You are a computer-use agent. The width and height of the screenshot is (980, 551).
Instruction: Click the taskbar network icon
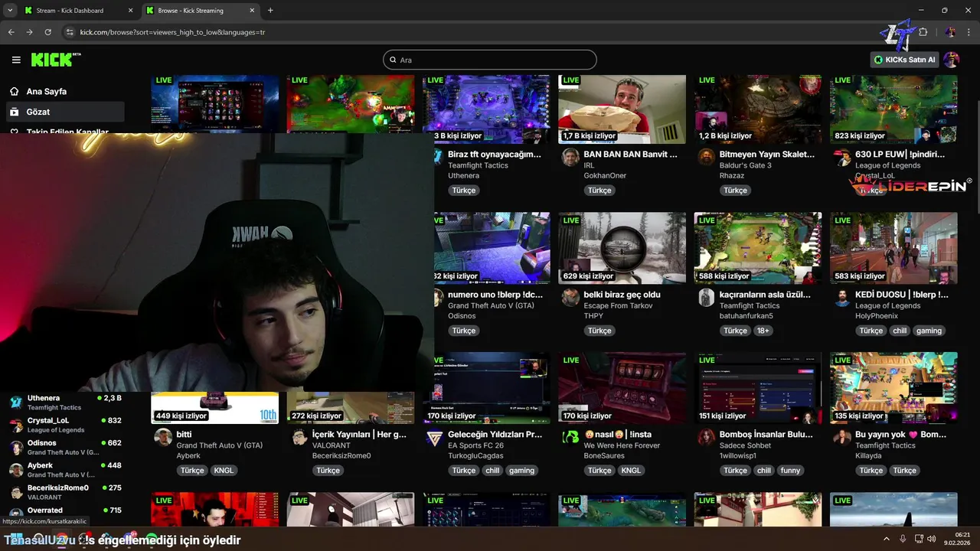(x=918, y=539)
